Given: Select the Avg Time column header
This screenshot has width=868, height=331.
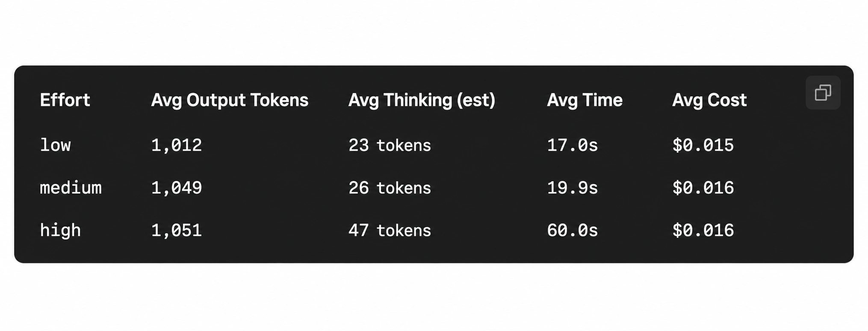Looking at the screenshot, I should click(x=585, y=100).
